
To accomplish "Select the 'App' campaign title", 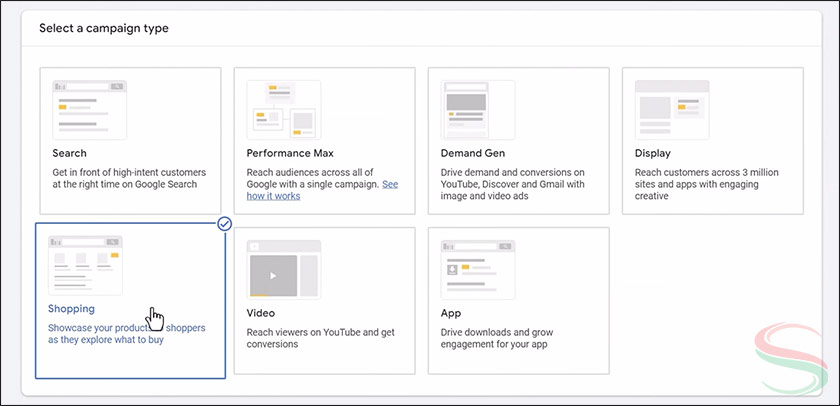I will [x=451, y=313].
